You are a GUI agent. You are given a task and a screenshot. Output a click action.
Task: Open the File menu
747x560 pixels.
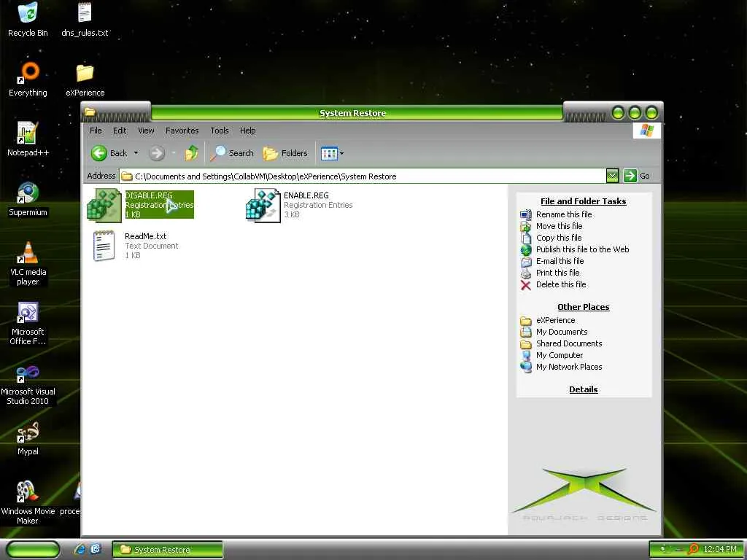[96, 131]
